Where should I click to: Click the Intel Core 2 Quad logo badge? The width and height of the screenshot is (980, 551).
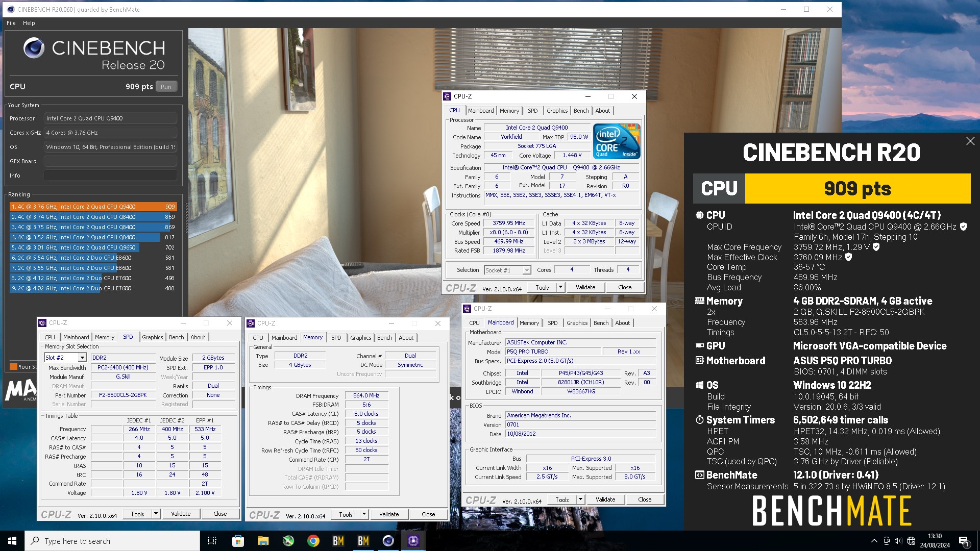(617, 141)
